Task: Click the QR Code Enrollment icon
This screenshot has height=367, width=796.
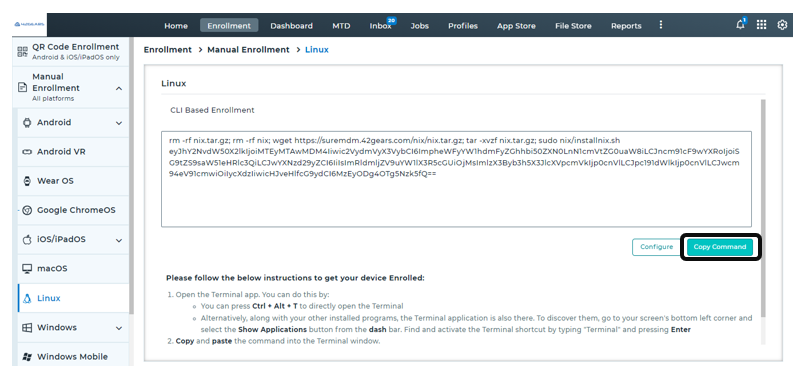Action: (23, 51)
